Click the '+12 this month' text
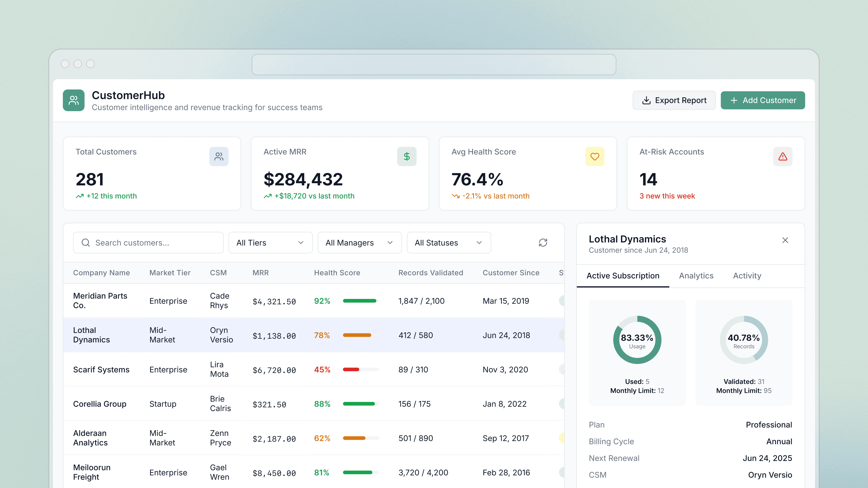 tap(111, 196)
